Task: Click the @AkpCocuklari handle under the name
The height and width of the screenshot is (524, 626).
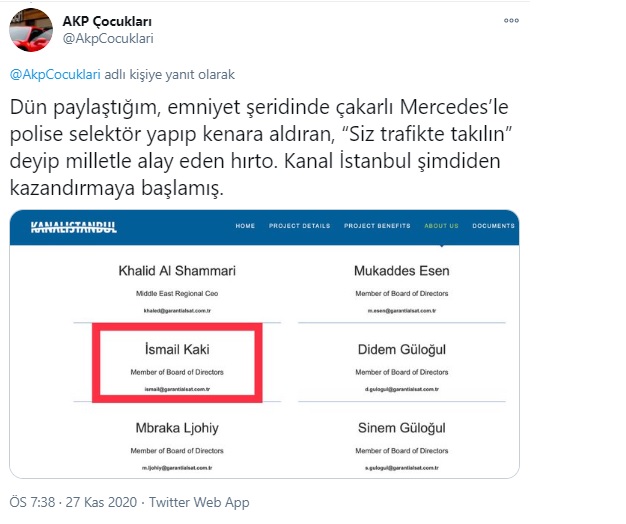Action: [108, 39]
